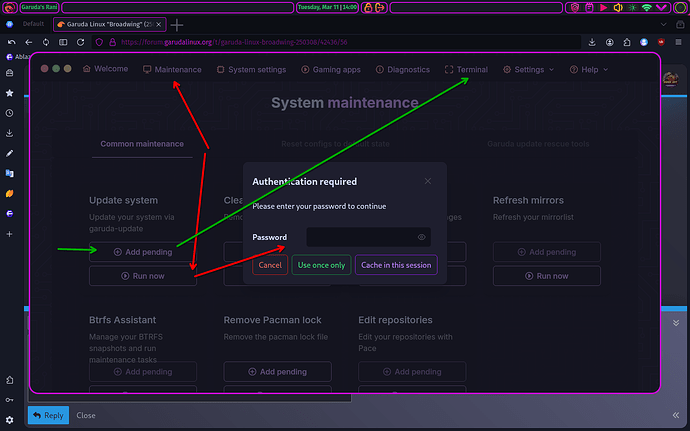Open the extensions puzzle icon in toolbar
The width and height of the screenshot is (690, 431).
(627, 42)
